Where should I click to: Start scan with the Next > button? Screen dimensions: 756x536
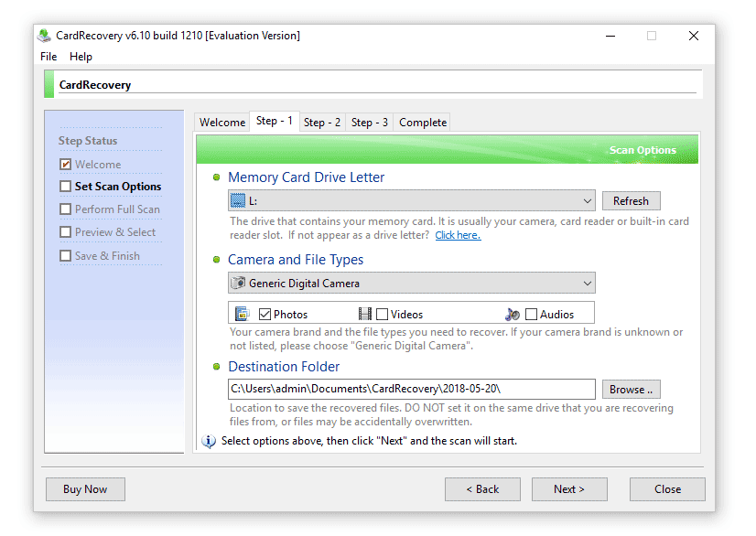tap(569, 489)
